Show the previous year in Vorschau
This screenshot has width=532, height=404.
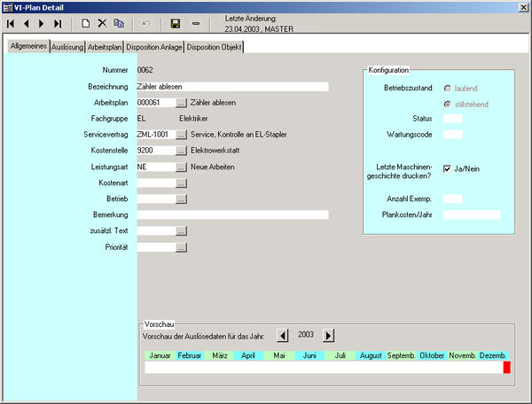pos(284,336)
